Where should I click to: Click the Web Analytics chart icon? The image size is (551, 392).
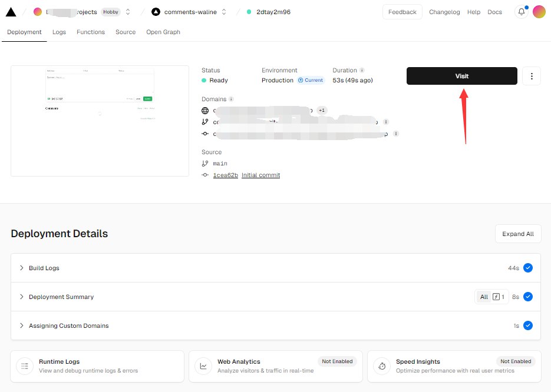coord(203,366)
